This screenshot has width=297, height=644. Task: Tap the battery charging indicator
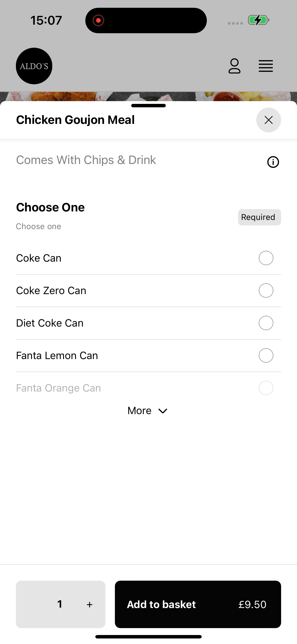coord(258,20)
